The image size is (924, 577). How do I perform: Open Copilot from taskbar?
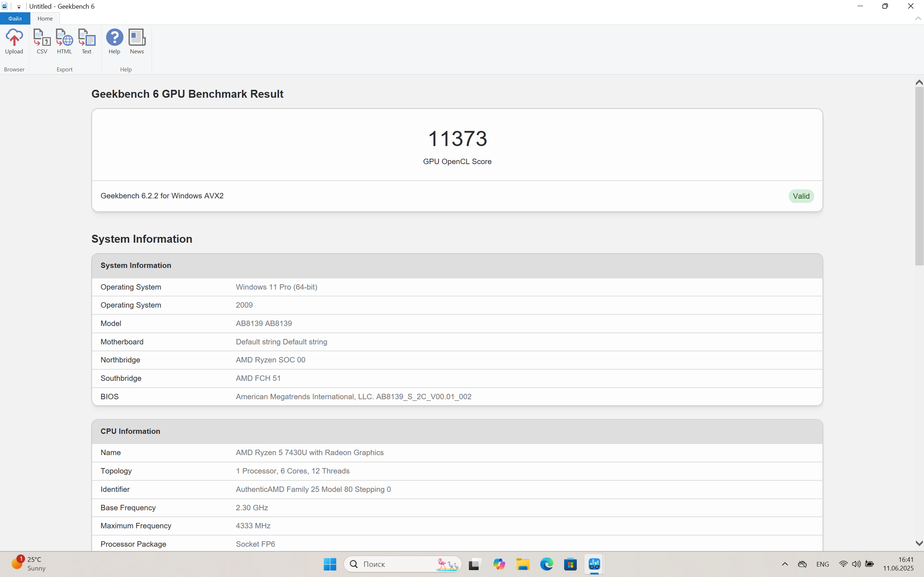pyautogui.click(x=499, y=564)
